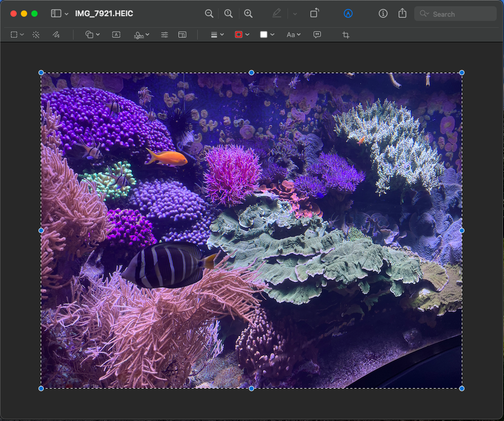Open the Text Style Aa dropdown
504x421 pixels.
[x=294, y=34]
